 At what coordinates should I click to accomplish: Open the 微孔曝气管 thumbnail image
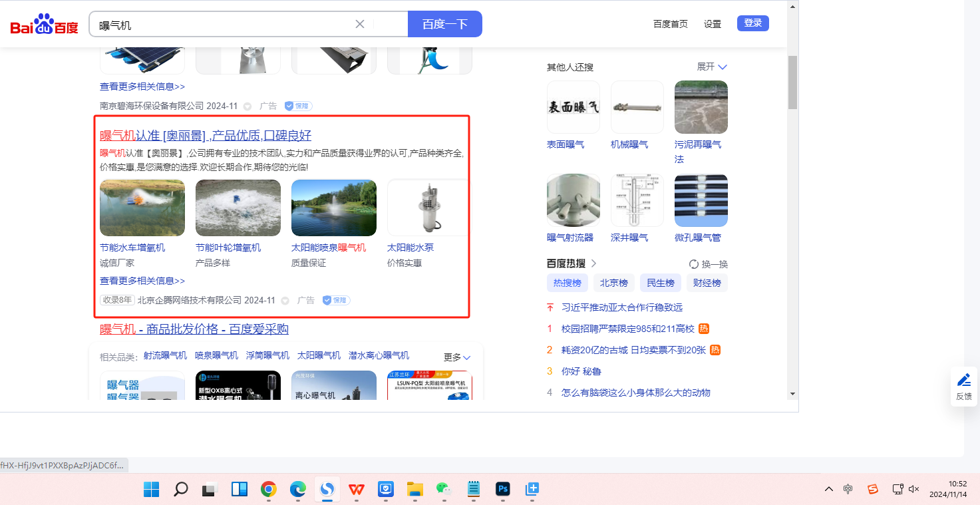click(x=701, y=200)
